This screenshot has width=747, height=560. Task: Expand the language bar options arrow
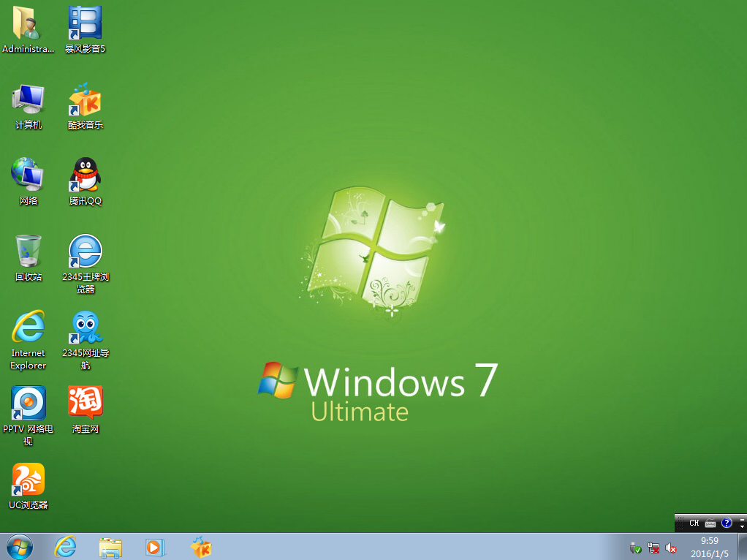(x=742, y=526)
